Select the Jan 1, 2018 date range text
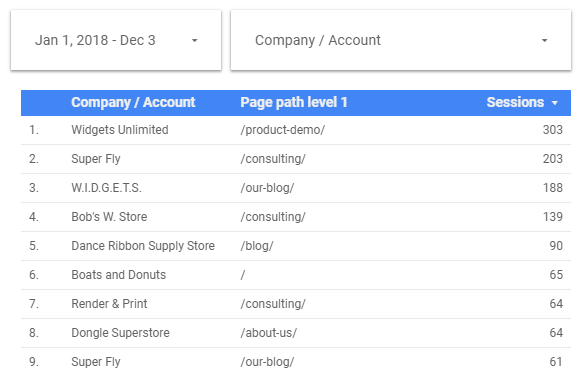This screenshot has width=588, height=375. (x=95, y=40)
